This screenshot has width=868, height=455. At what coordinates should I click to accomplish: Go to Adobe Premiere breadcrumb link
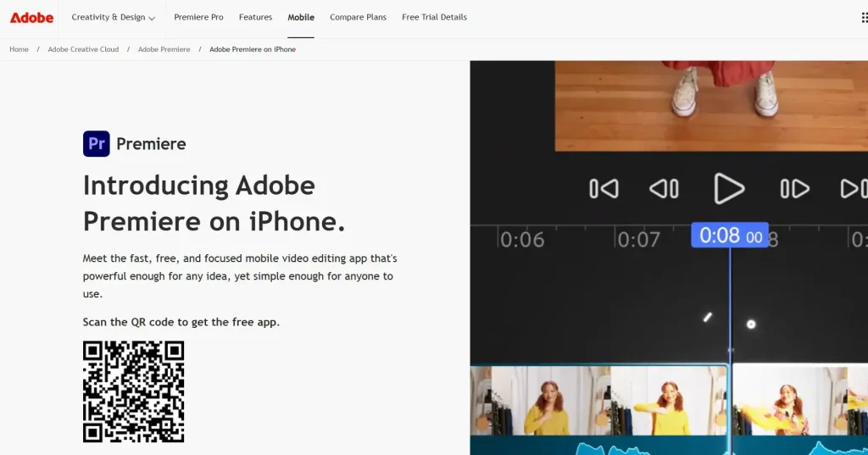tap(164, 49)
